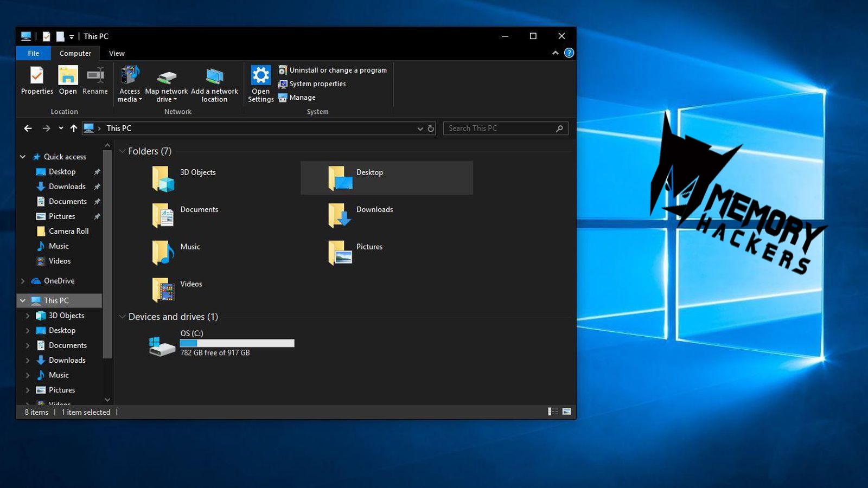
Task: Select the Music folder icon
Action: tap(163, 252)
